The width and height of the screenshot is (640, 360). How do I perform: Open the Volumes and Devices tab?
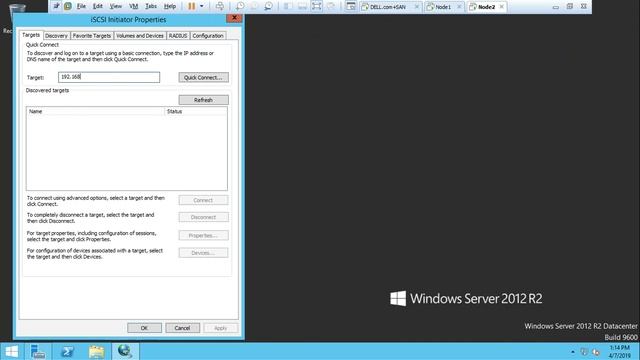(x=140, y=36)
